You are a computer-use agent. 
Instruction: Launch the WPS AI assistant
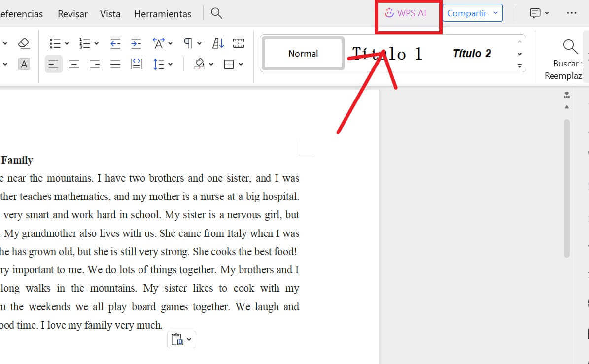[x=406, y=13]
